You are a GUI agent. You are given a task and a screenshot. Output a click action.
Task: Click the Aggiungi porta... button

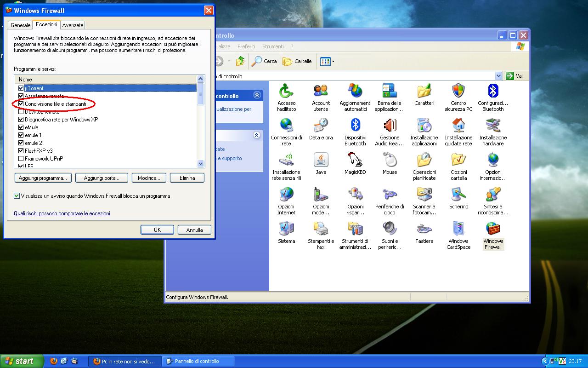(102, 178)
